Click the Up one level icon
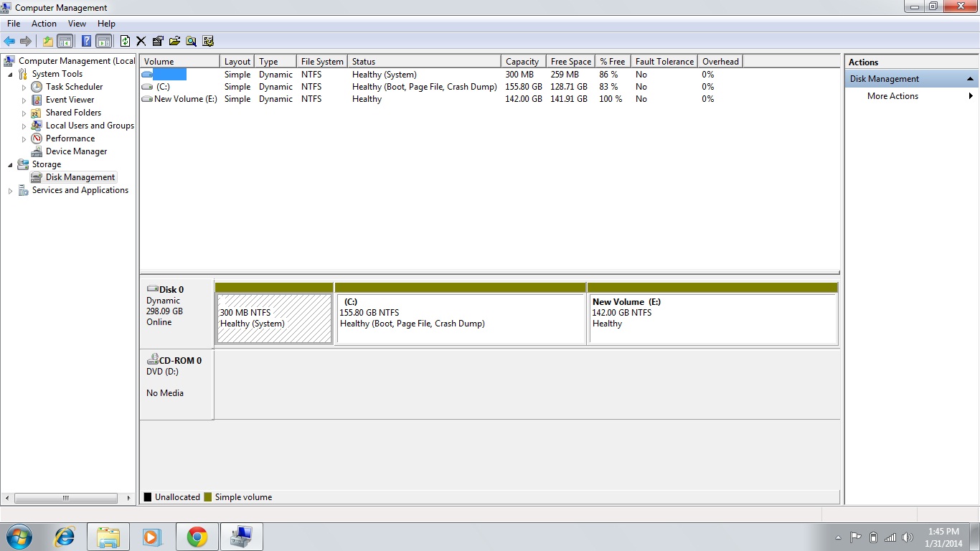The image size is (980, 551). click(x=47, y=41)
